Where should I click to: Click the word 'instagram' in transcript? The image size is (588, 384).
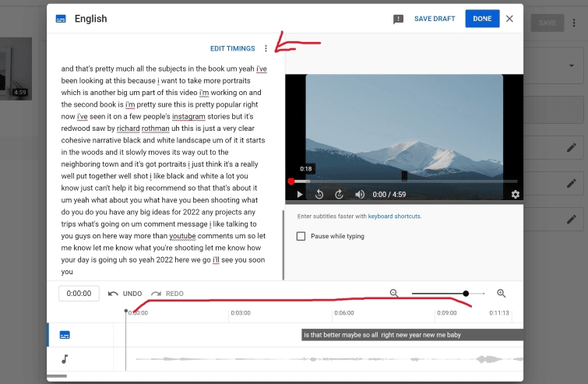point(188,116)
